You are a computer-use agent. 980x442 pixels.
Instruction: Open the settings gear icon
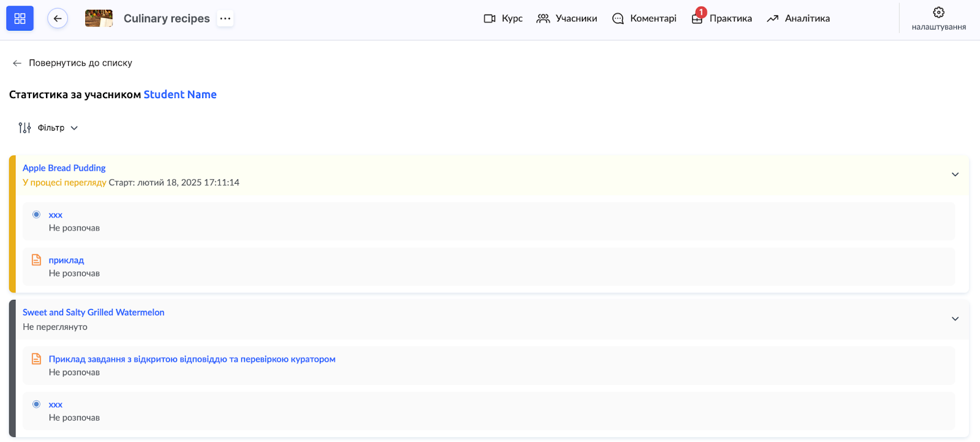[938, 13]
